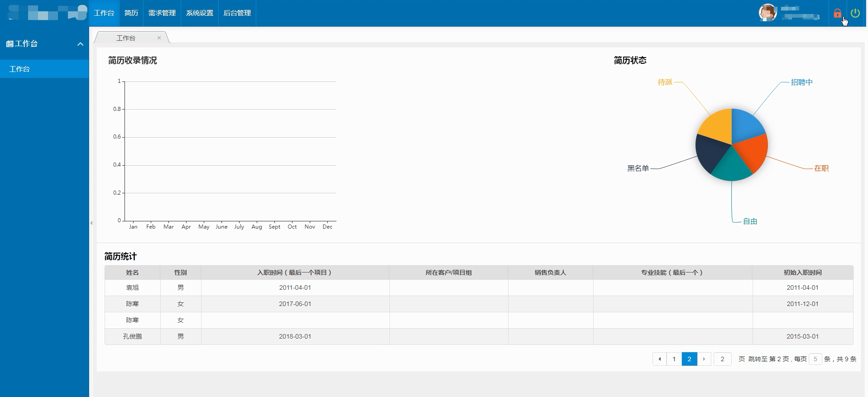Click the 姓名 column header
Image resolution: width=868 pixels, height=397 pixels.
tap(132, 273)
